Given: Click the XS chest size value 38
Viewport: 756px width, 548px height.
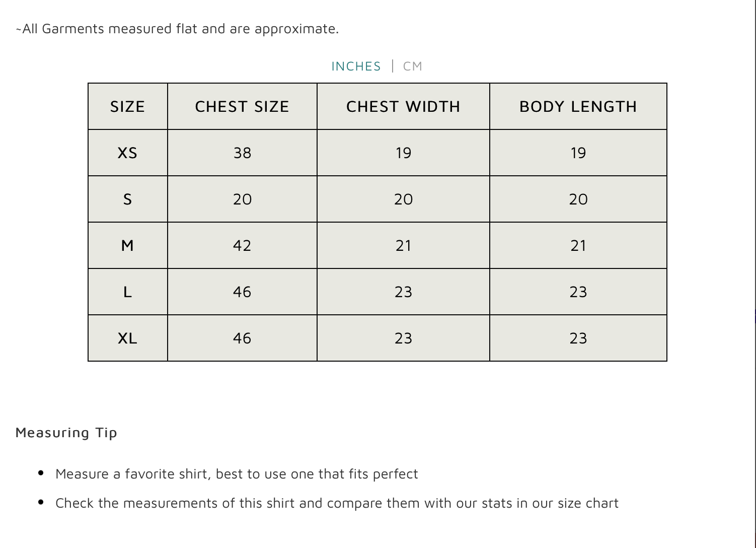Looking at the screenshot, I should click(242, 153).
